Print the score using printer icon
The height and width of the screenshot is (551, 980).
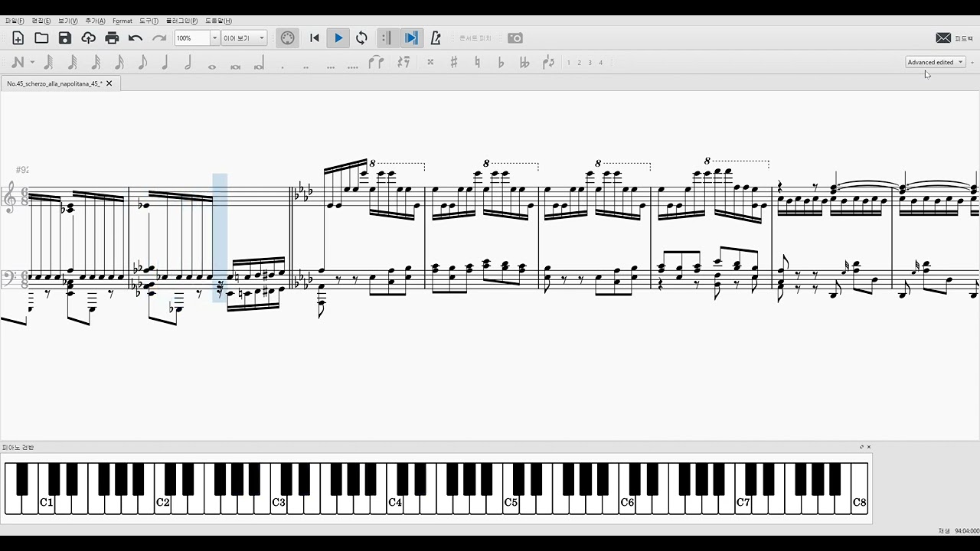(x=113, y=37)
